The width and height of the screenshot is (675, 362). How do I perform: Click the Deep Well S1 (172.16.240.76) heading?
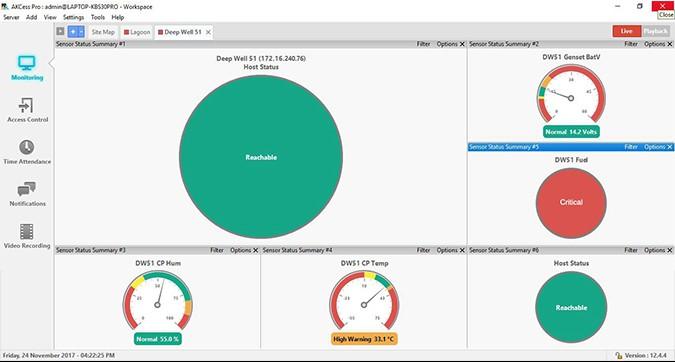tap(261, 59)
